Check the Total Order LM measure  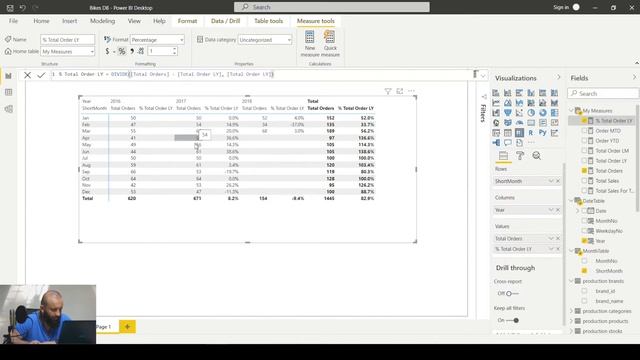[x=584, y=151]
